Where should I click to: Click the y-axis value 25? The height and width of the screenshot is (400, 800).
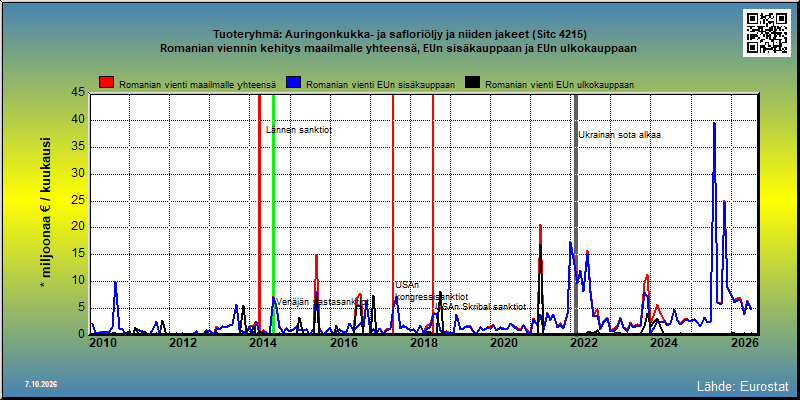78,201
